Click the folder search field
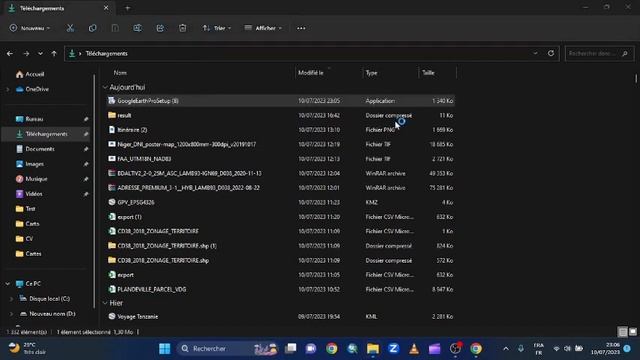640x360 pixels. (599, 53)
